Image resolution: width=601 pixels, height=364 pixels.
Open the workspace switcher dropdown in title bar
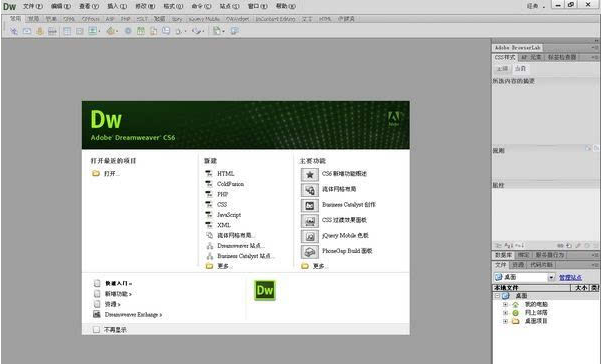pyautogui.click(x=536, y=6)
